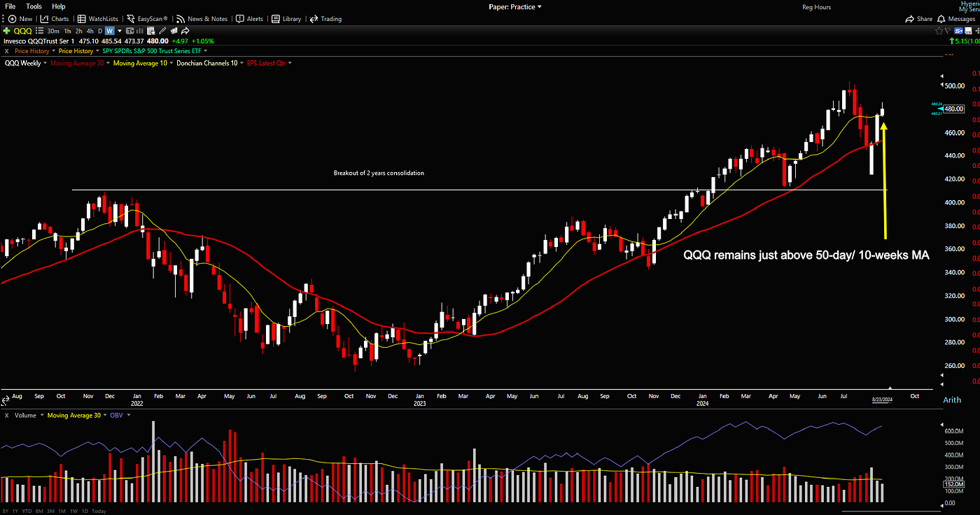Screen dimensions: 980x515
Task: Open the WatchLists grid icon
Action: point(83,19)
